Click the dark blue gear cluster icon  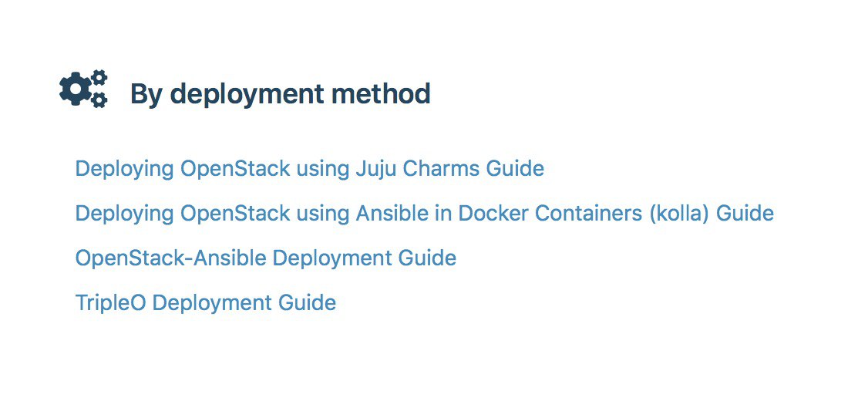[x=83, y=89]
